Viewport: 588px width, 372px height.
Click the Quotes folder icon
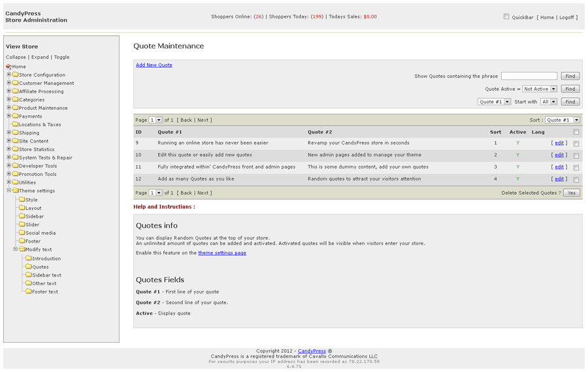coord(29,266)
